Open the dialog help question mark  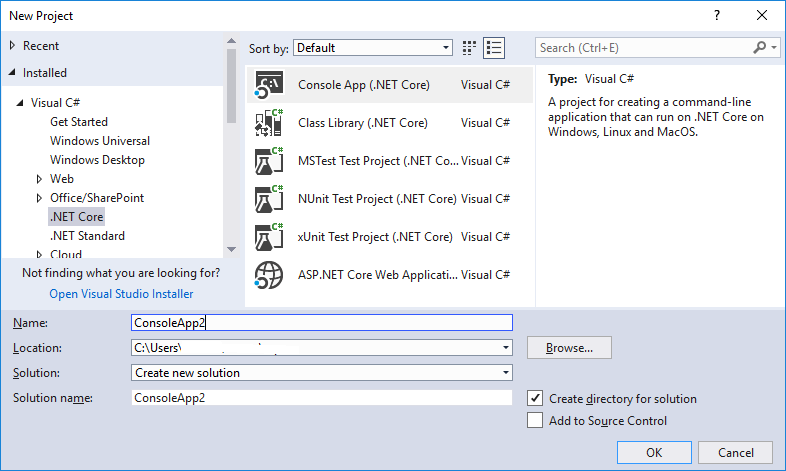tap(717, 16)
